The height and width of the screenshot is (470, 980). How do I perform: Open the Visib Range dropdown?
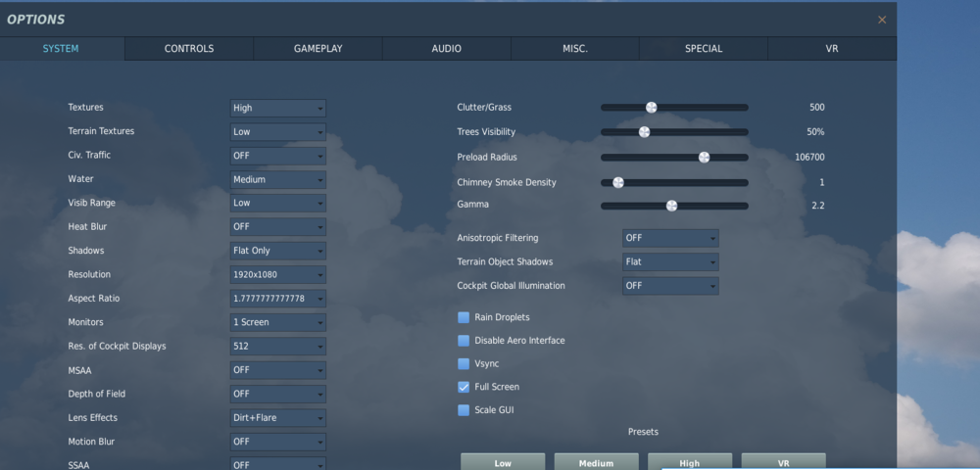(277, 203)
